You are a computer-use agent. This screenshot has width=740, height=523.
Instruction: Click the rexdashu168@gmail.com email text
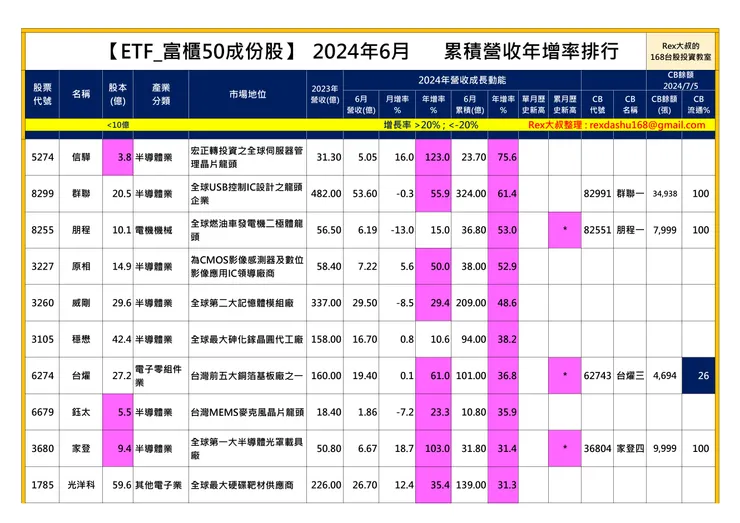[x=647, y=125]
